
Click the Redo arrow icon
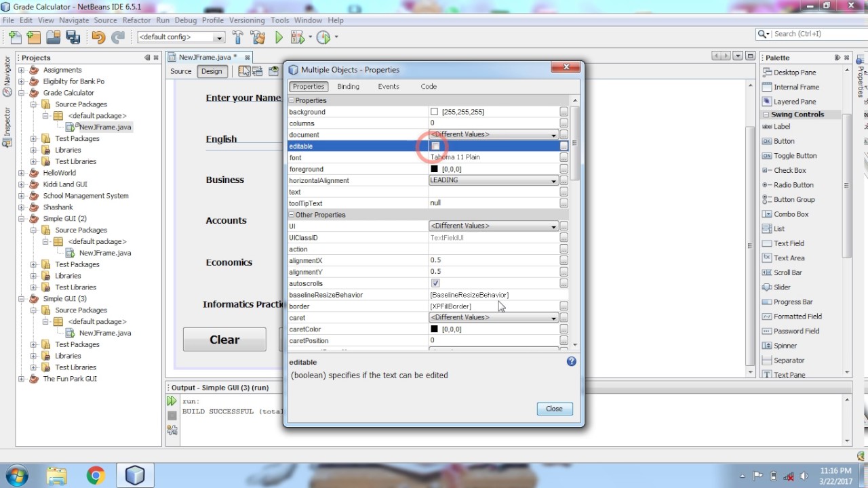(118, 37)
